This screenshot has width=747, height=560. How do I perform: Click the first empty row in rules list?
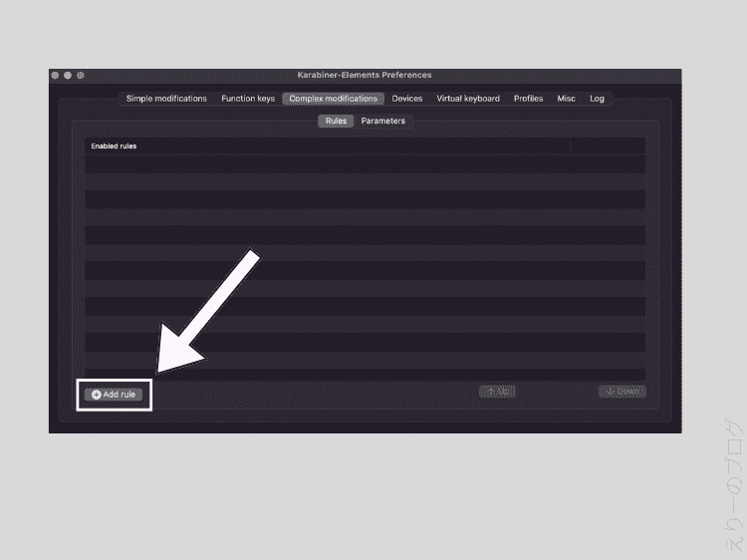coord(365,163)
